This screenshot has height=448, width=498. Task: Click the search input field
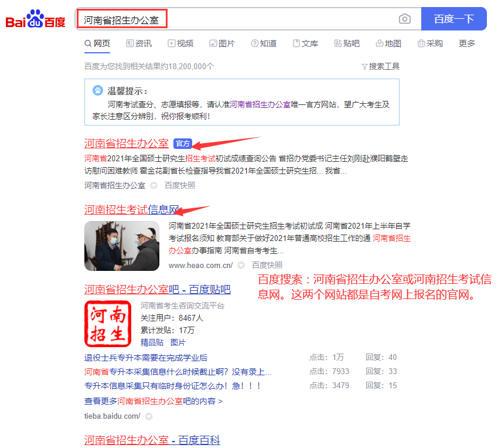pyautogui.click(x=234, y=19)
